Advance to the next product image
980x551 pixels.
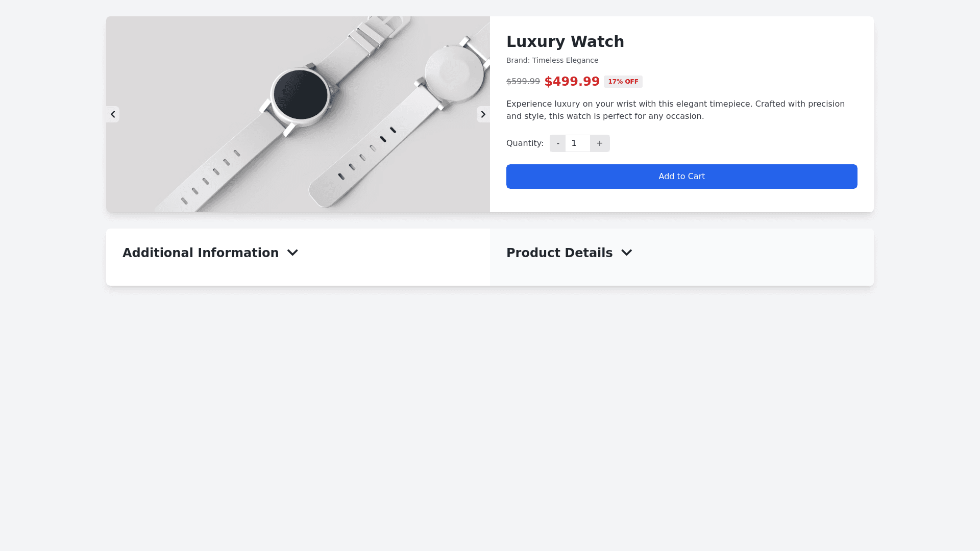click(483, 114)
